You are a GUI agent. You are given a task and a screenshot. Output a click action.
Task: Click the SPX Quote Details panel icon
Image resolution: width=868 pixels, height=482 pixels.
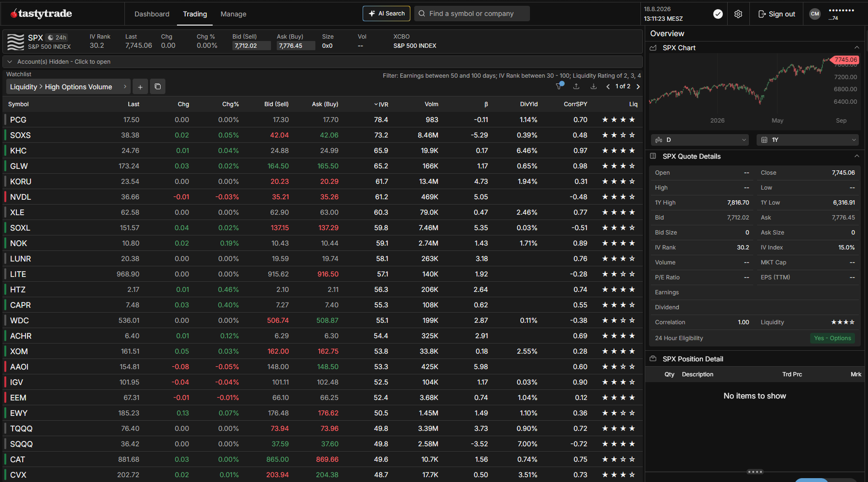click(x=653, y=156)
